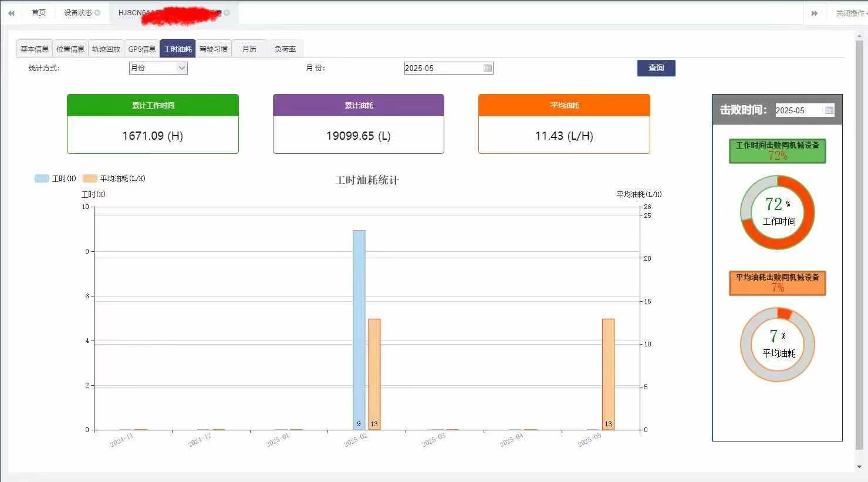
Task: Close the 设备状态 tab using its x icon
Action: [x=97, y=13]
